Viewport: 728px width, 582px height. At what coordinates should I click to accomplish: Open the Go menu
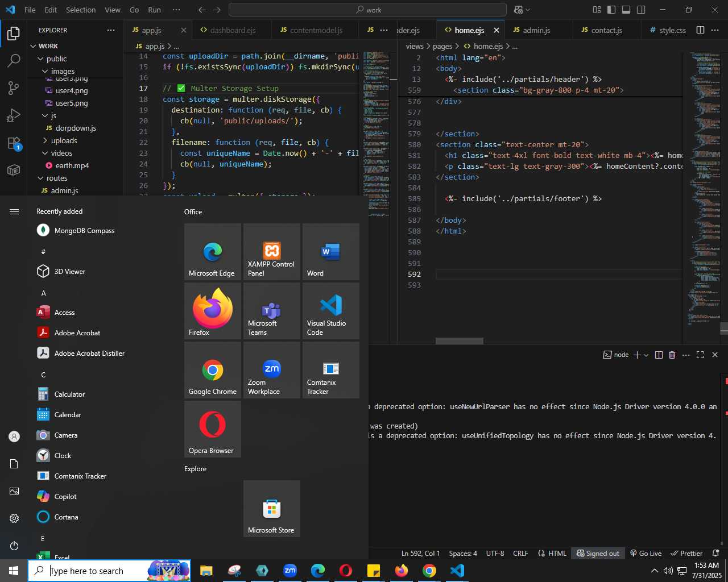coord(134,10)
